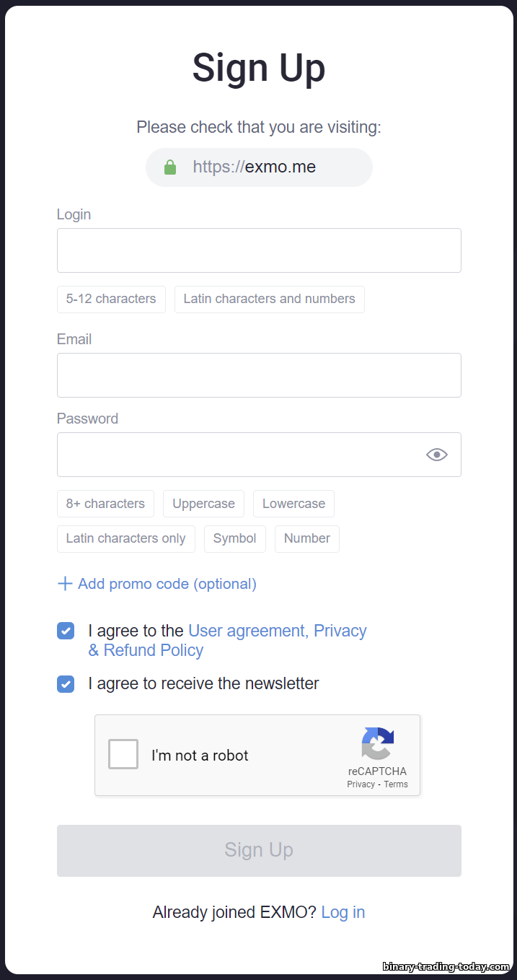The image size is (517, 980).
Task: Click the 8+ characters requirement tag
Action: pos(105,504)
